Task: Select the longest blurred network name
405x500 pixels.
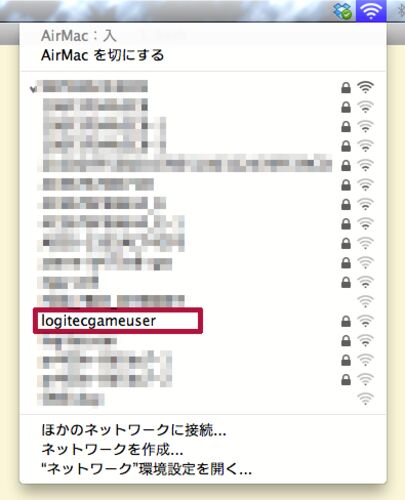Action: (185, 163)
